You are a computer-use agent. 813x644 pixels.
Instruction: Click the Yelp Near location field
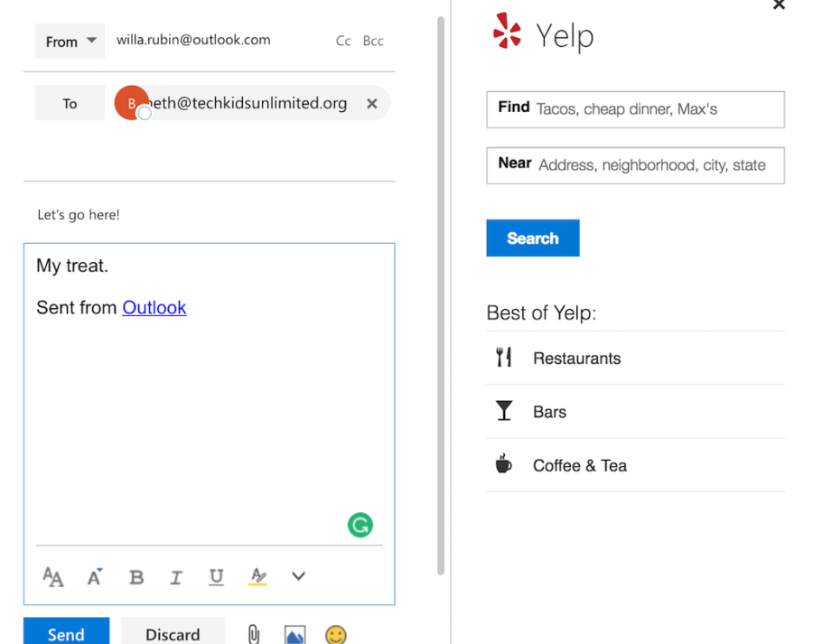pyautogui.click(x=635, y=165)
